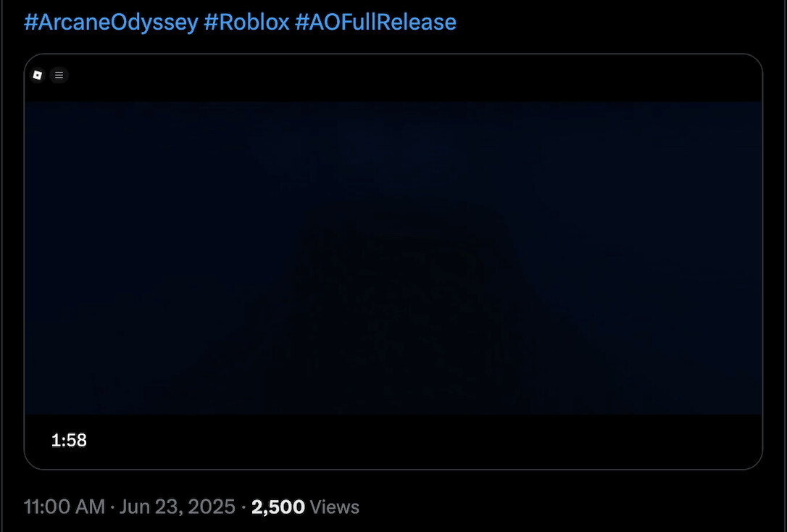Viewport: 787px width, 532px height.
Task: Open the 11:00 AM post timestamp
Action: 64,507
